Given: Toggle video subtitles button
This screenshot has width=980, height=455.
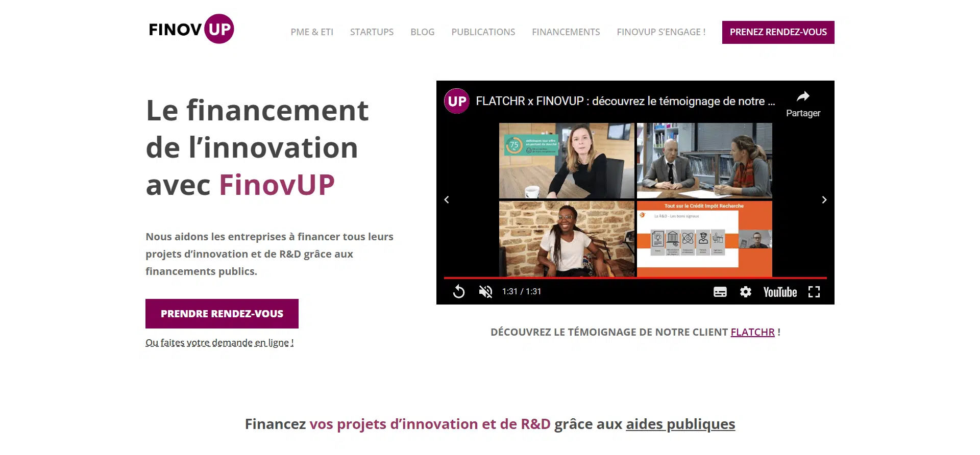Looking at the screenshot, I should (720, 292).
